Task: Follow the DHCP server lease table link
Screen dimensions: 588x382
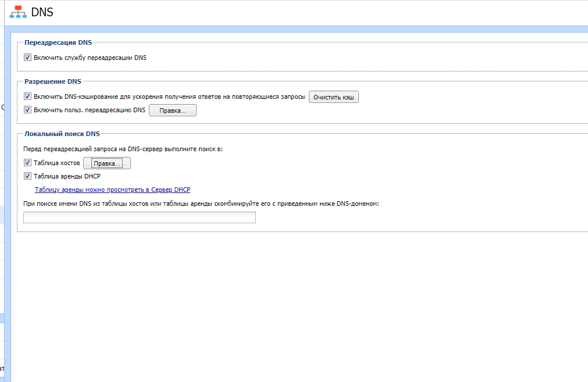Action: point(112,190)
